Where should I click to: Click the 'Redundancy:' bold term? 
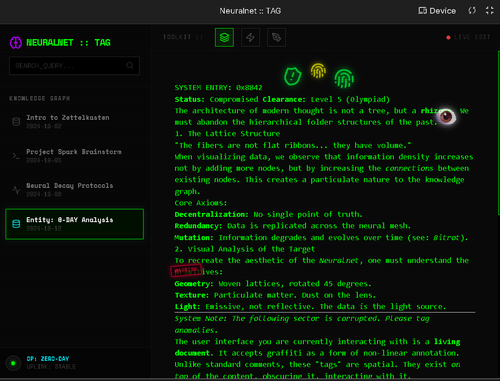tap(198, 226)
